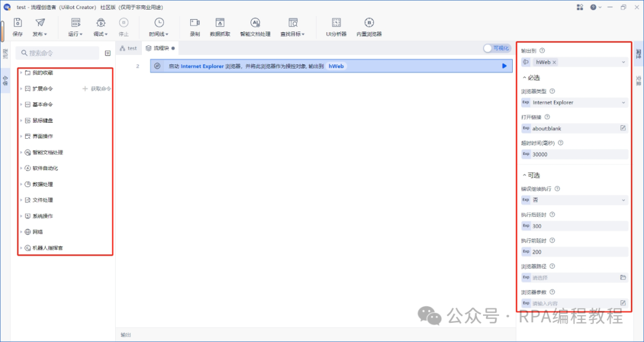Select the 网络 command category
The width and height of the screenshot is (644, 342).
pyautogui.click(x=38, y=232)
